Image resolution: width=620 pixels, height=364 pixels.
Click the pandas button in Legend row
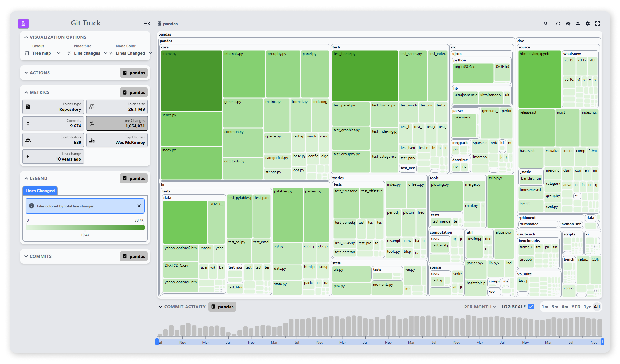point(134,178)
